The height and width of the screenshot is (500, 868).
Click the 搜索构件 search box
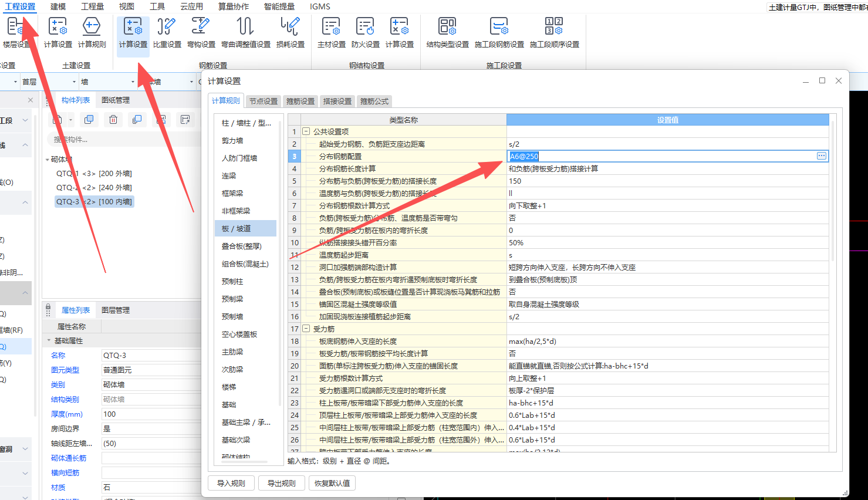click(123, 140)
